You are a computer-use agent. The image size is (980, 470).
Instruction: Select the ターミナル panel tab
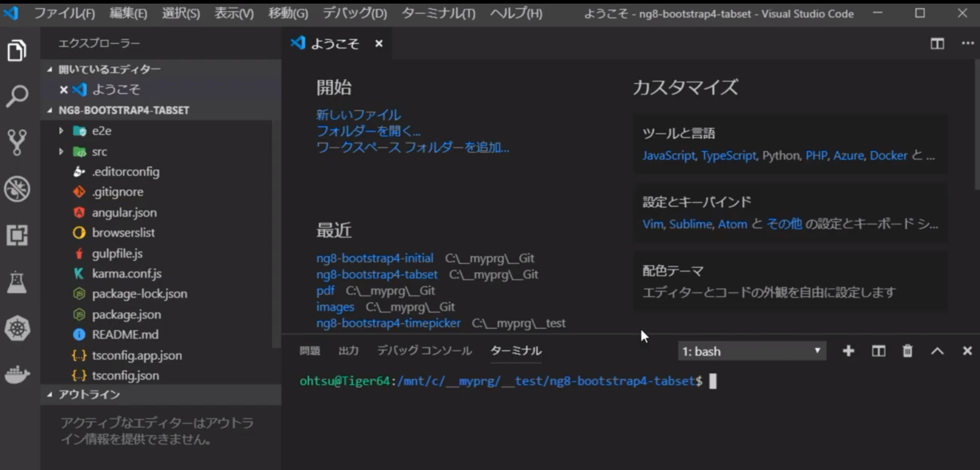[515, 351]
